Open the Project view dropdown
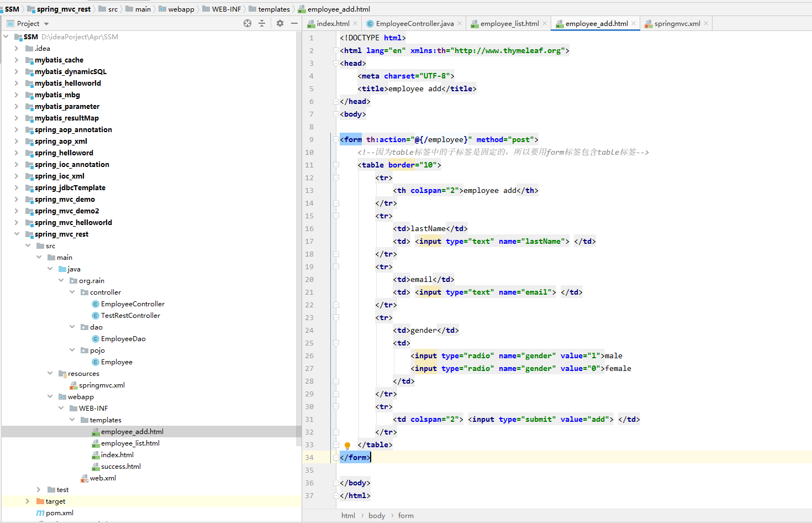Screen dimensions: 812x523 tap(46, 24)
